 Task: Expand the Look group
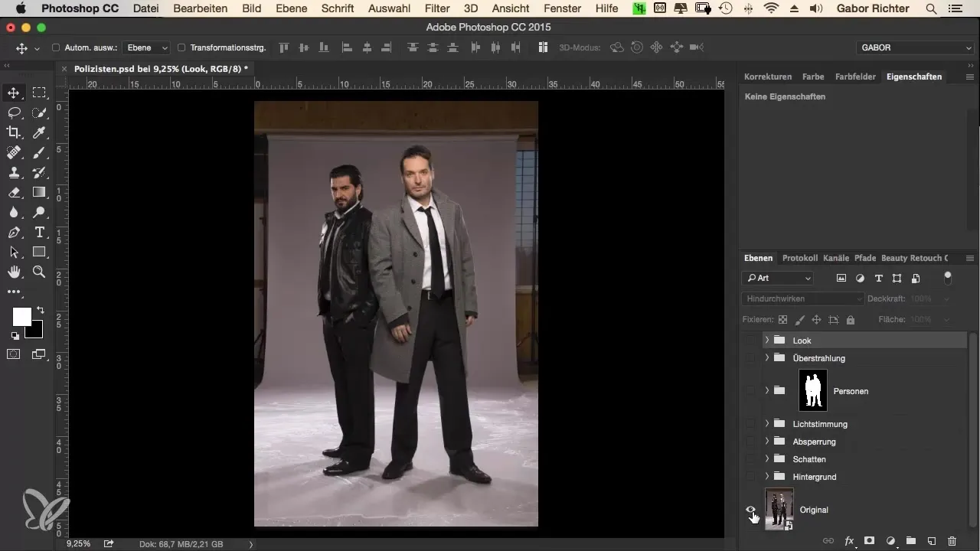[766, 340]
